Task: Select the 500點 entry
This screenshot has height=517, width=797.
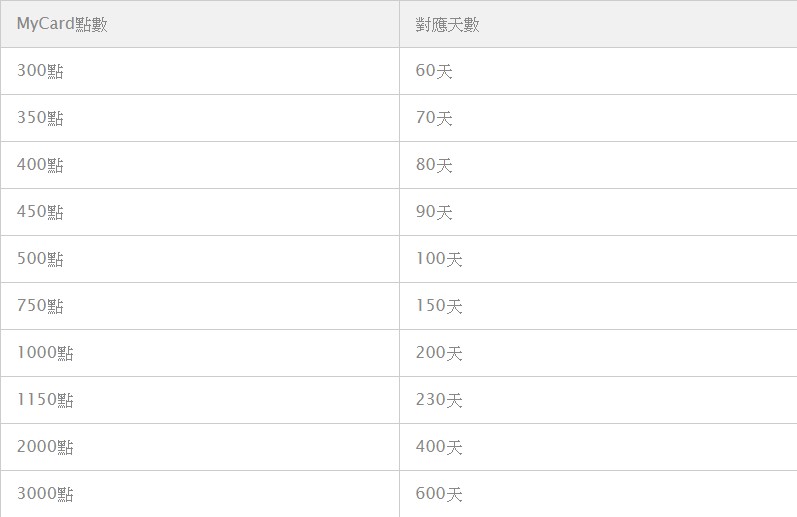Action: tap(200, 259)
